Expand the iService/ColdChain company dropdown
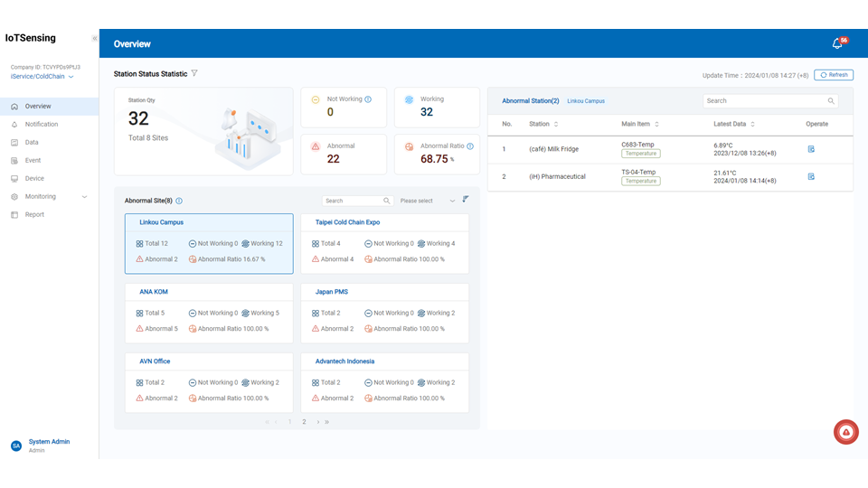The width and height of the screenshot is (868, 488). (71, 77)
